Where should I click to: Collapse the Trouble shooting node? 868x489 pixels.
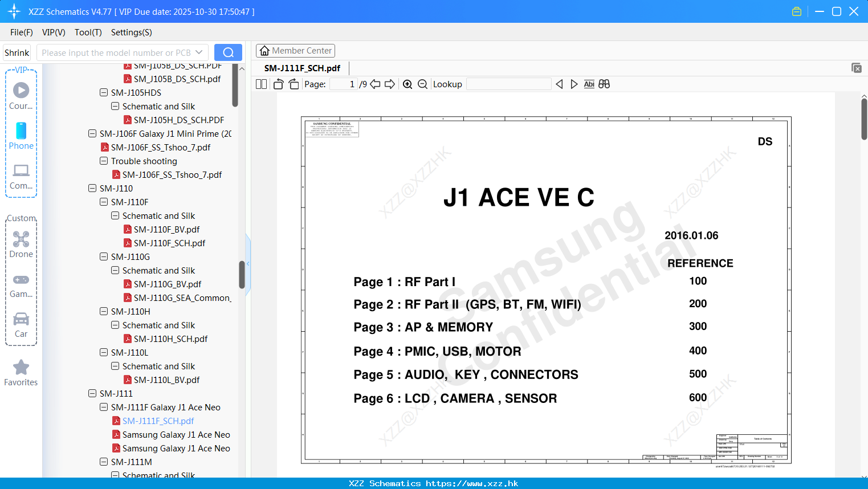click(x=104, y=161)
